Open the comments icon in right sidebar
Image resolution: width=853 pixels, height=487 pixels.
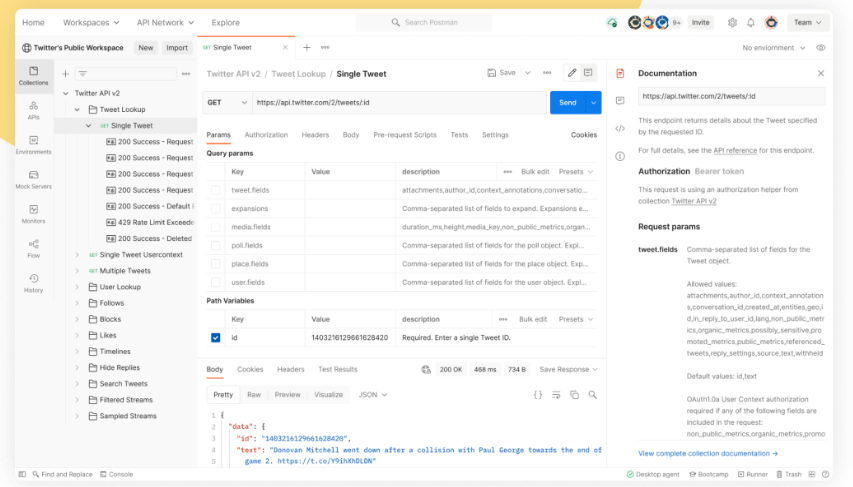point(620,101)
